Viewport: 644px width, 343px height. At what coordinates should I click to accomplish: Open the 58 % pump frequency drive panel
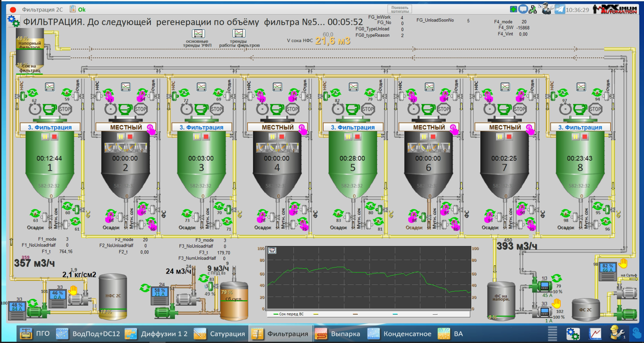159,296
